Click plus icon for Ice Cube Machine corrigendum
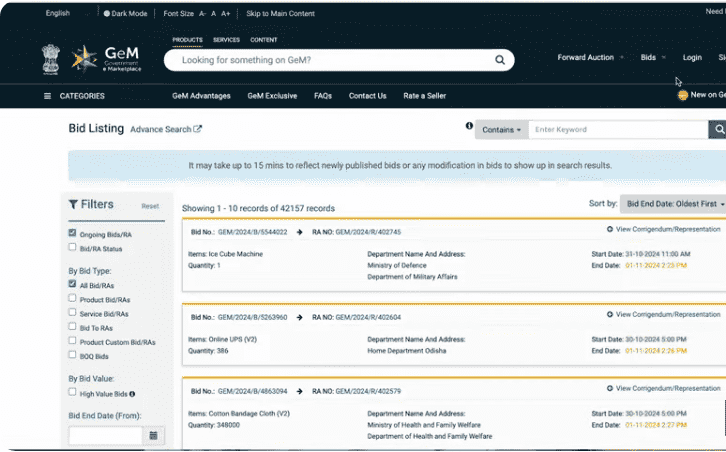726x452 pixels. click(x=610, y=229)
